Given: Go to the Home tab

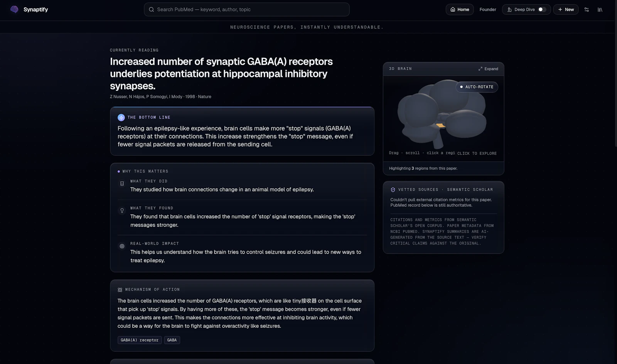Looking at the screenshot, I should point(460,9).
